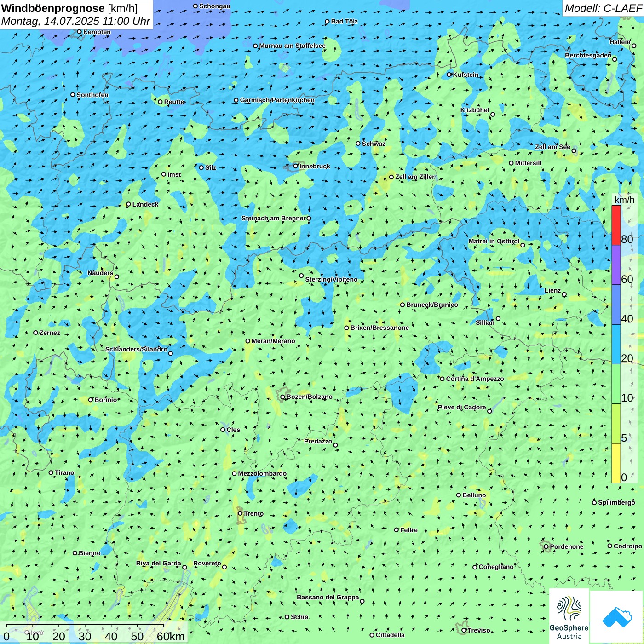
Task: Click the 'Conegliano' label
Action: point(496,567)
